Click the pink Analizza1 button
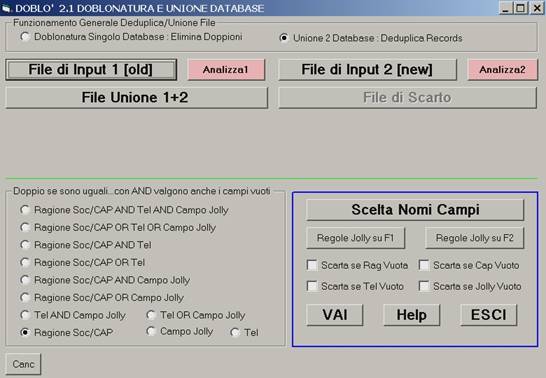The image size is (546, 378). pyautogui.click(x=226, y=70)
